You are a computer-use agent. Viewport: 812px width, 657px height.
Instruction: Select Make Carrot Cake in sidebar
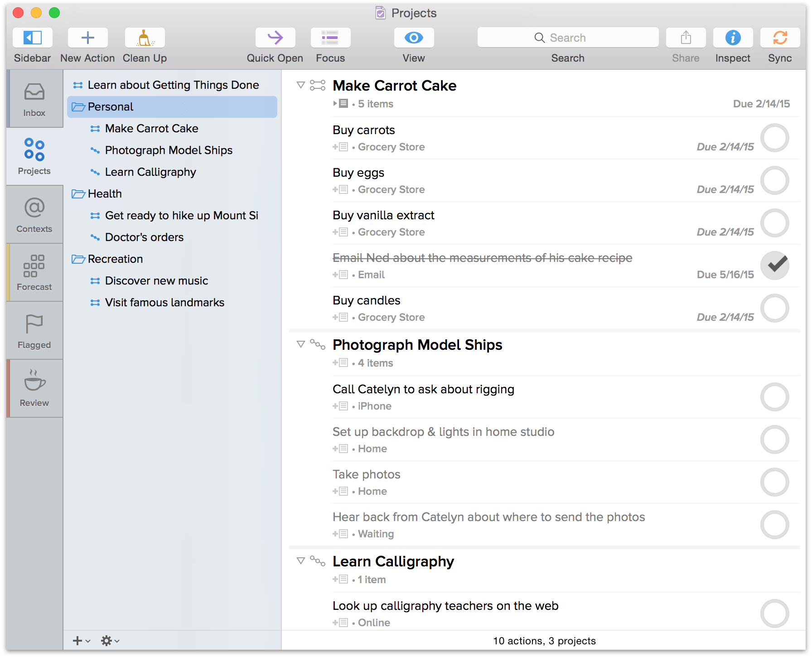(x=172, y=129)
